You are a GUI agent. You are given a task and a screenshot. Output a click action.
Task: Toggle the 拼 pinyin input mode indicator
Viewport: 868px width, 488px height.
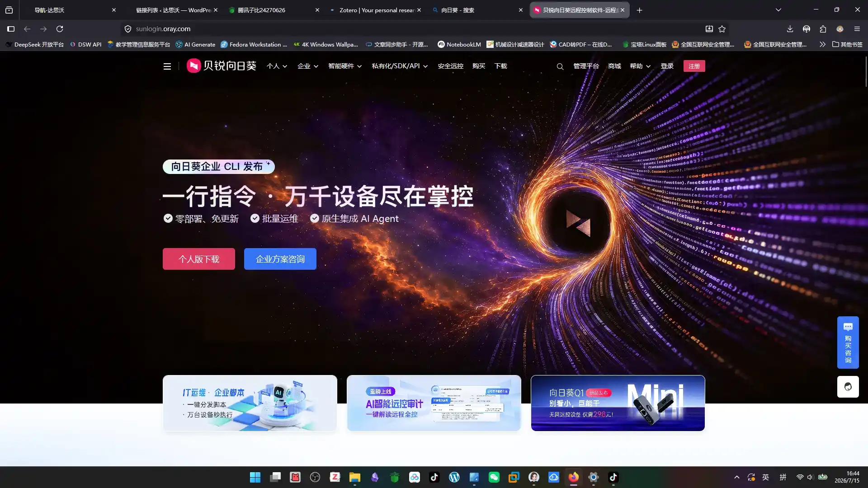[x=783, y=477]
